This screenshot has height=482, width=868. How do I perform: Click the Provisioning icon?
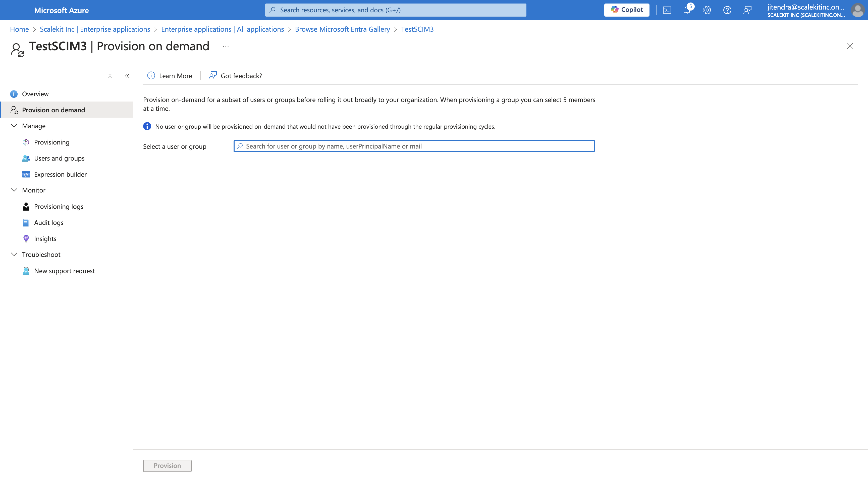coord(26,142)
